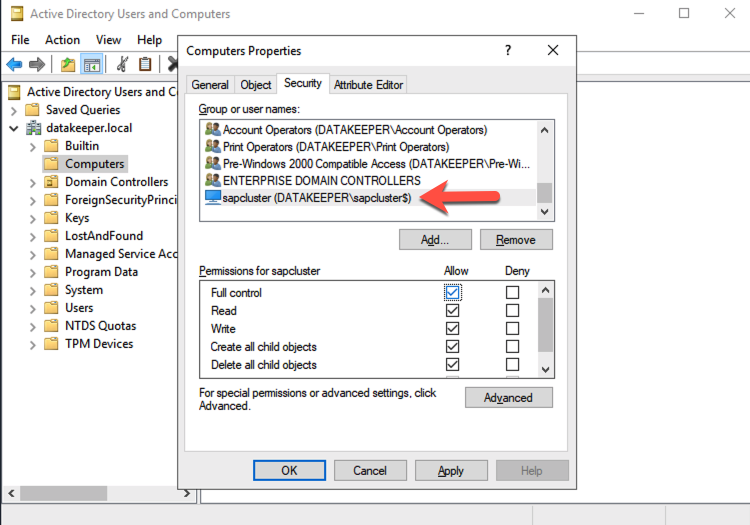The height and width of the screenshot is (525, 750).
Task: Toggle Allow for Delete all child objects
Action: [x=452, y=364]
